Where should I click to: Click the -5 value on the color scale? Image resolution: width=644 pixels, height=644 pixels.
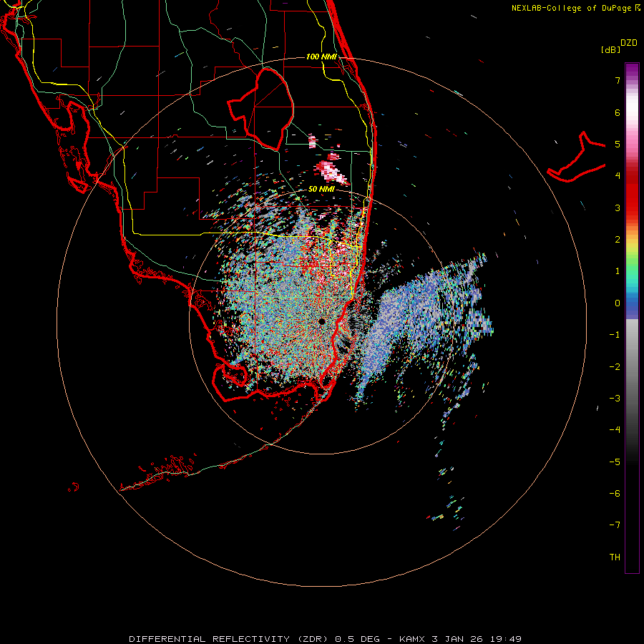pos(615,462)
